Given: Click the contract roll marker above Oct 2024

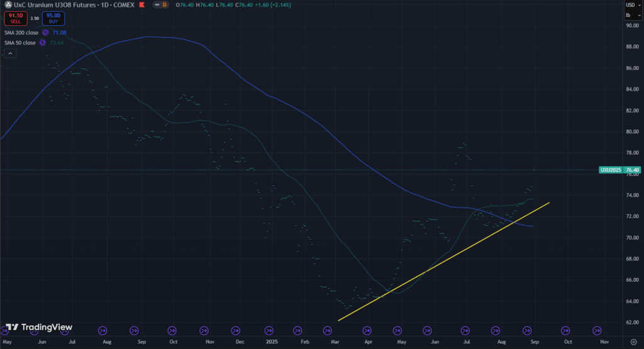Looking at the screenshot, I should (172, 330).
